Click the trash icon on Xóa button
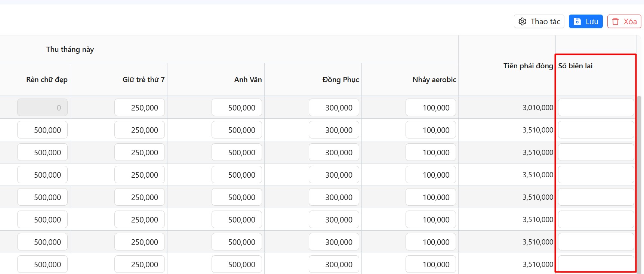This screenshot has height=274, width=644. tap(616, 22)
